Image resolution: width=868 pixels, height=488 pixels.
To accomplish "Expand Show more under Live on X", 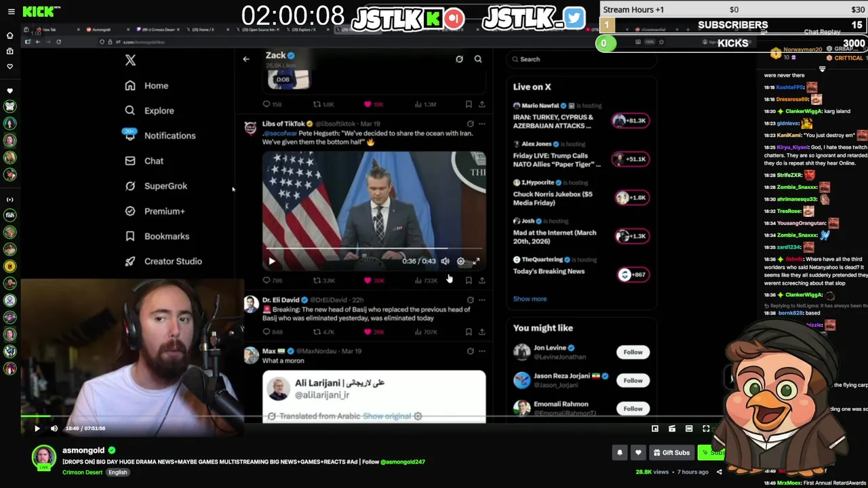I will [530, 299].
